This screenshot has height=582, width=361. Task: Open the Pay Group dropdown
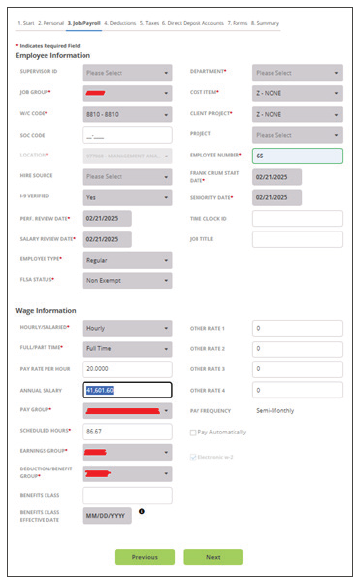pyautogui.click(x=127, y=411)
